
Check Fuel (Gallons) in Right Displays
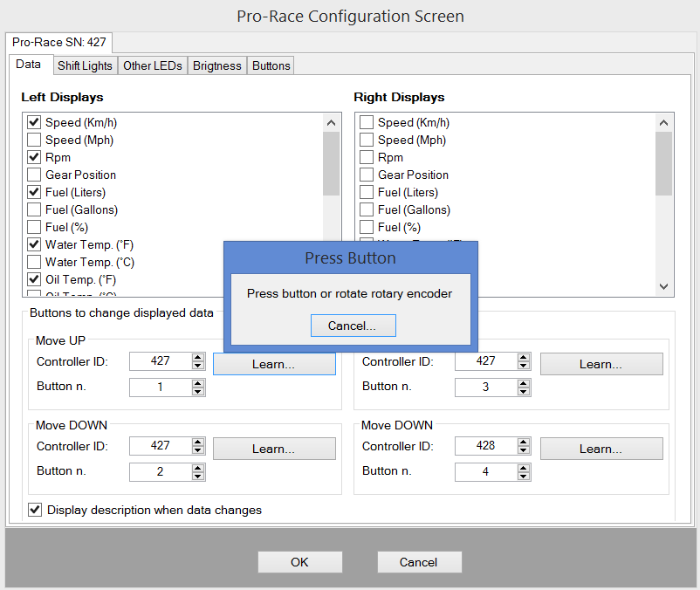367,210
